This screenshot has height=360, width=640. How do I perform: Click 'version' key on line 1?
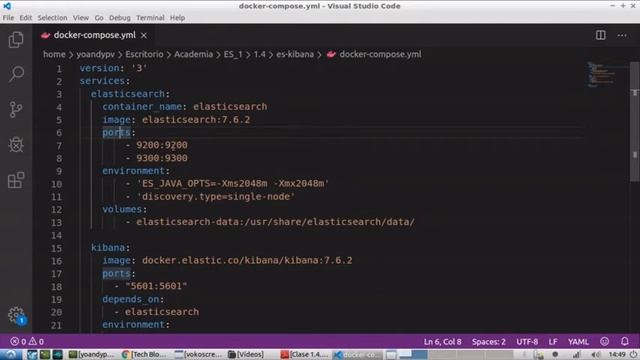pyautogui.click(x=100, y=68)
